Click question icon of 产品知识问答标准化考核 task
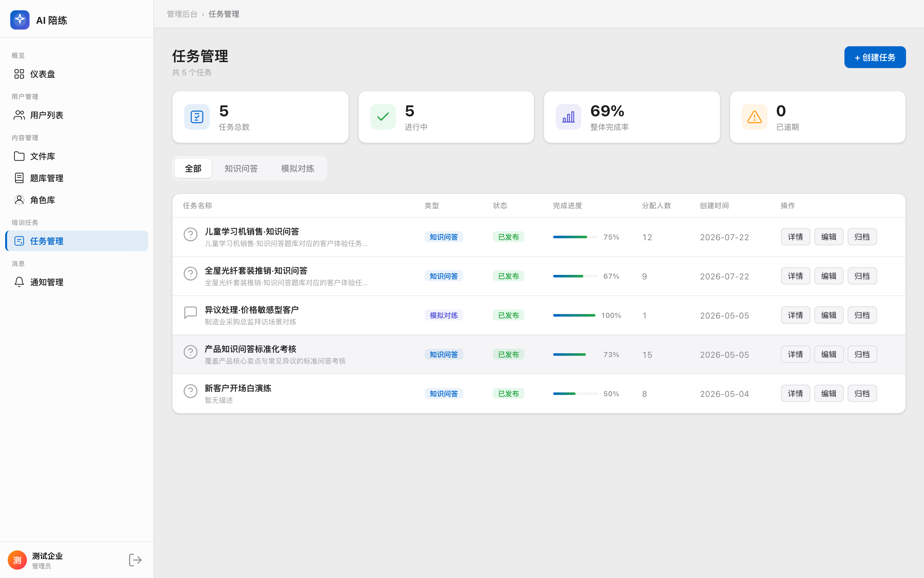This screenshot has width=924, height=578. (191, 352)
